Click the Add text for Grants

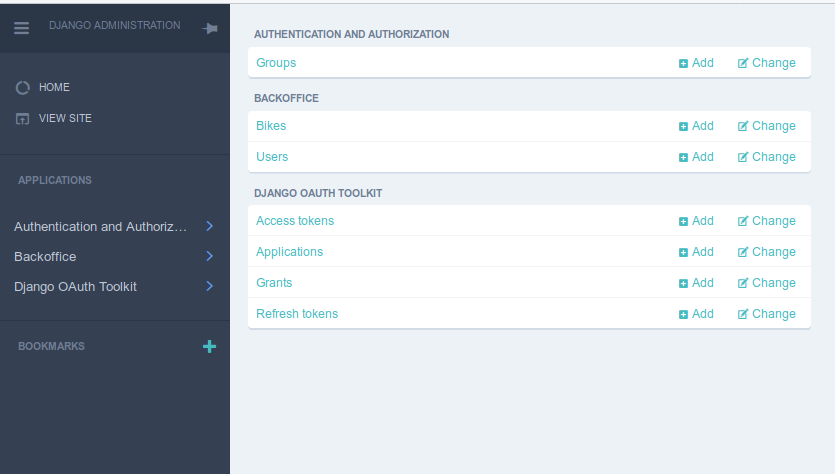(x=703, y=282)
